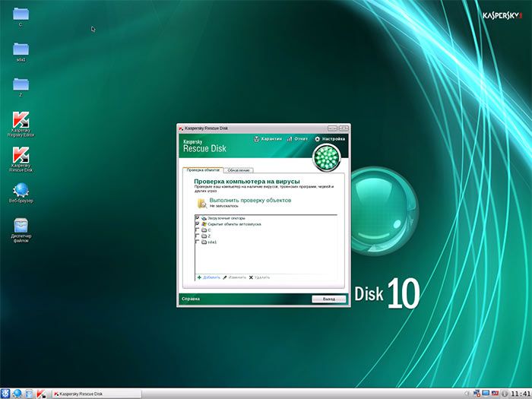
Task: Open the Справка help link
Action: pyautogui.click(x=191, y=299)
